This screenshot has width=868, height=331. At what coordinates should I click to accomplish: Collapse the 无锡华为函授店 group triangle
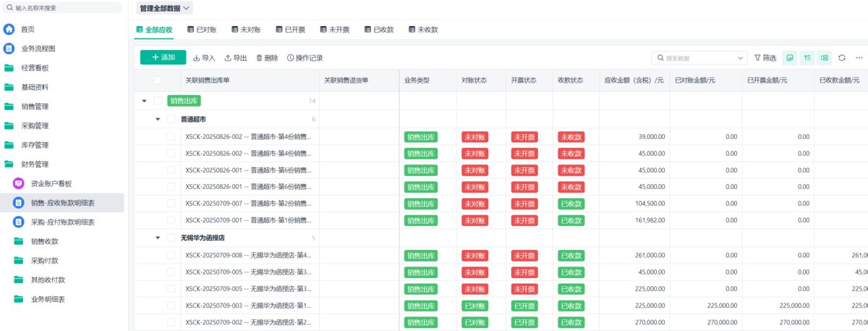click(x=158, y=238)
